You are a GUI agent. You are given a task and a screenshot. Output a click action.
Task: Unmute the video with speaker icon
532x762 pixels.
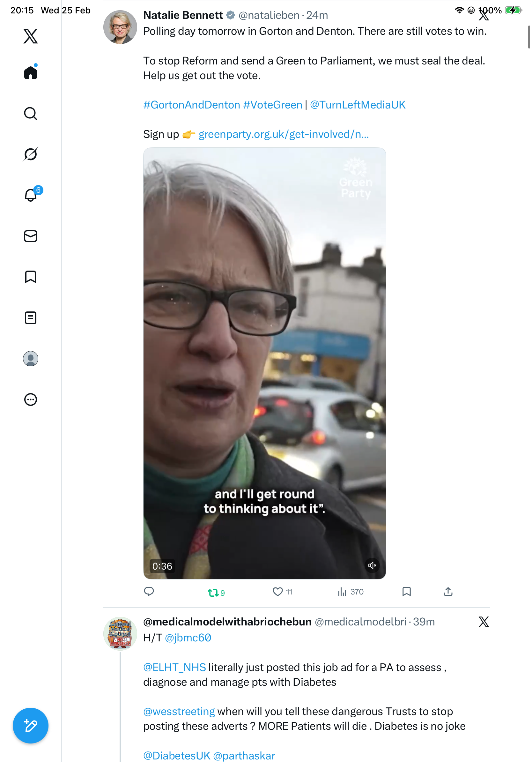pos(372,565)
